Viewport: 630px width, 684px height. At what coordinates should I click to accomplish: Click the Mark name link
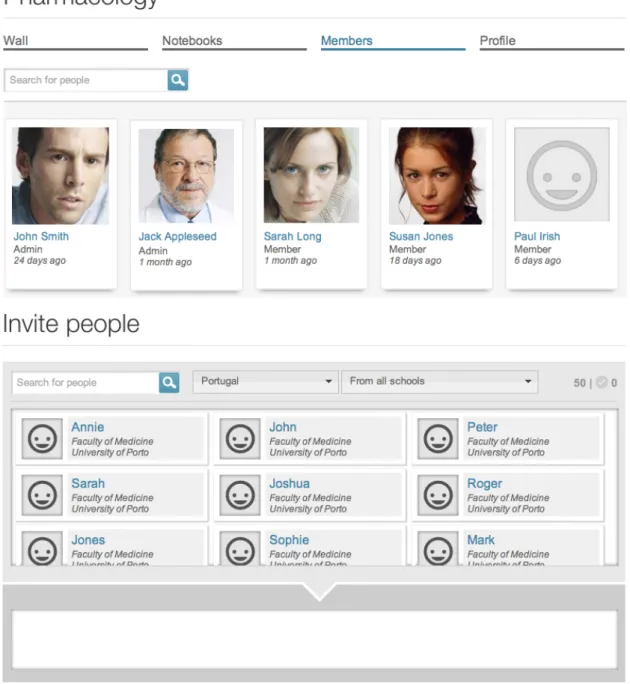click(481, 540)
